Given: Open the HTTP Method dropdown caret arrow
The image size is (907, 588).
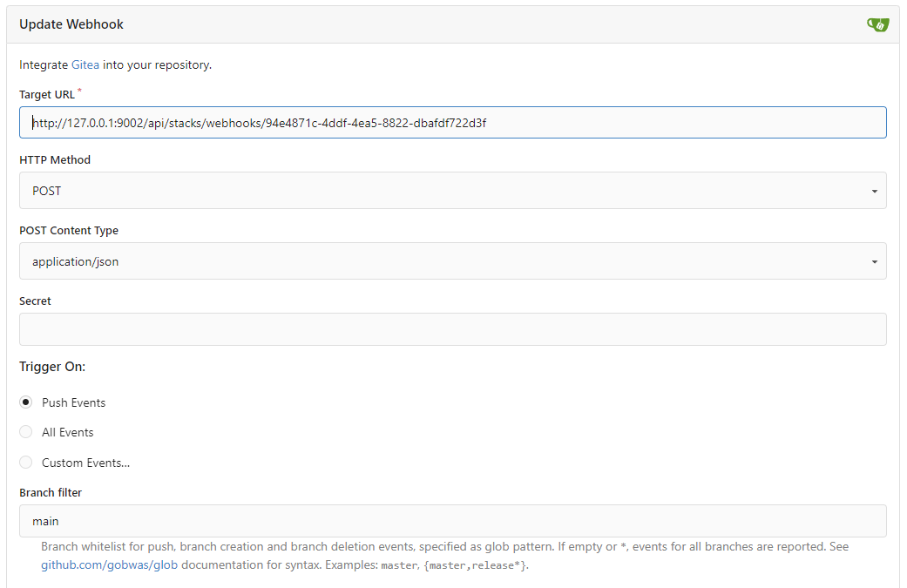Looking at the screenshot, I should 874,191.
